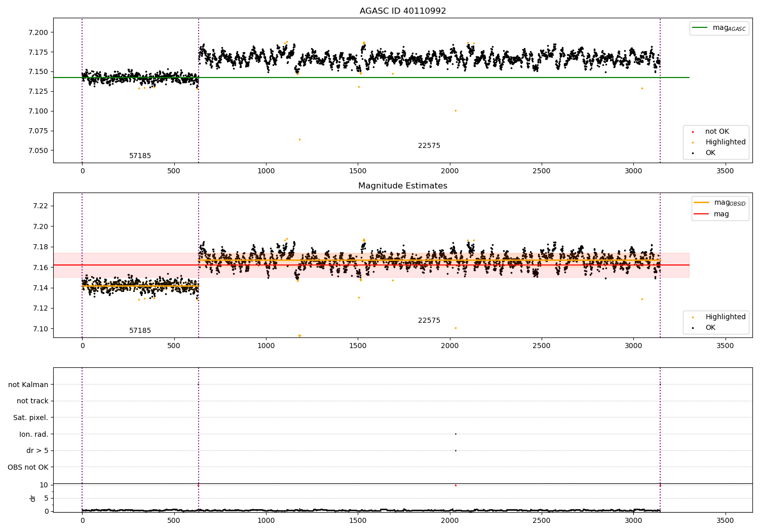Click dr axis tick 10 in bottom plot
Viewport: 760px width, 532px height.
point(44,485)
